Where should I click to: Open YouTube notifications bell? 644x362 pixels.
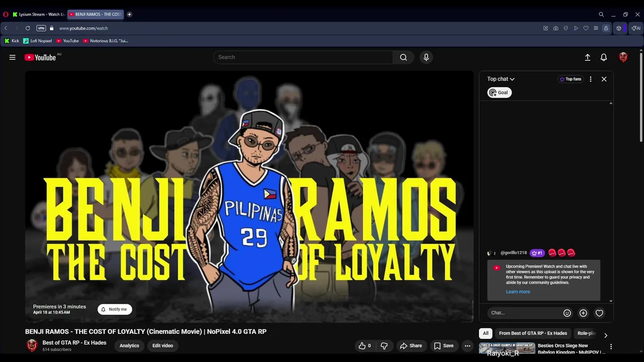[x=604, y=57]
